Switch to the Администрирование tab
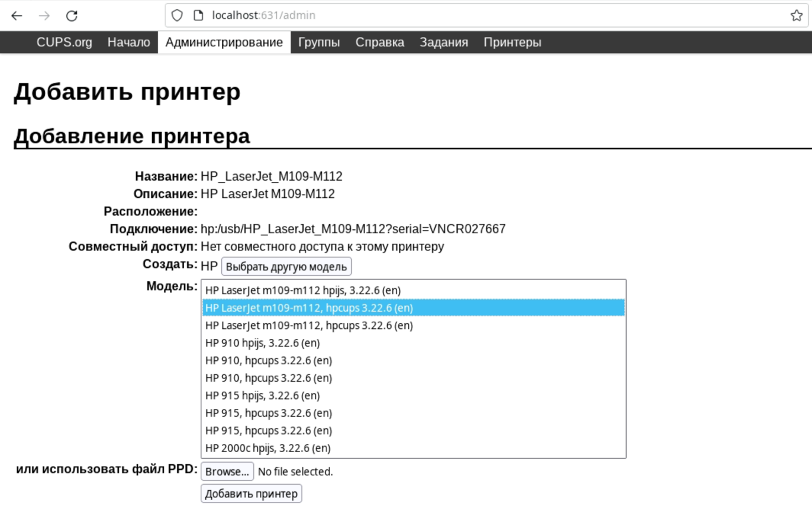Image resolution: width=812 pixels, height=509 pixels. 224,43
